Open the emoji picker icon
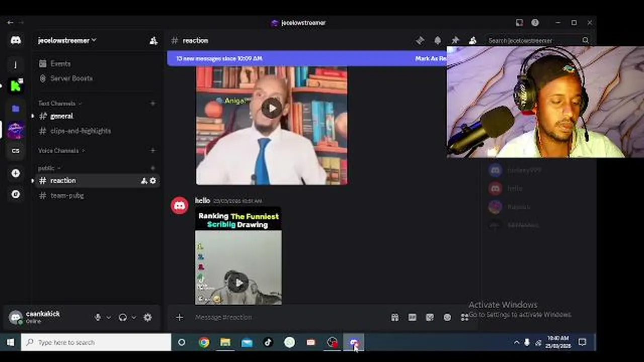The image size is (644, 362). click(447, 317)
